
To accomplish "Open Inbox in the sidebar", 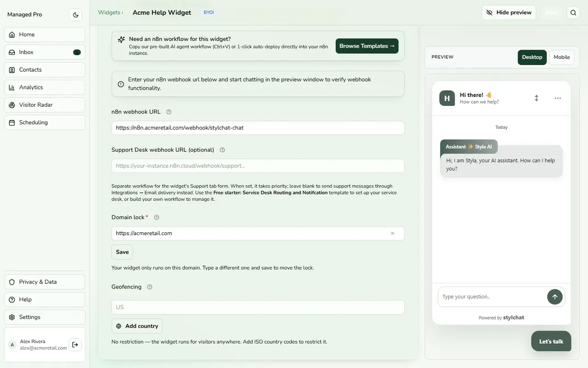I will tap(45, 52).
